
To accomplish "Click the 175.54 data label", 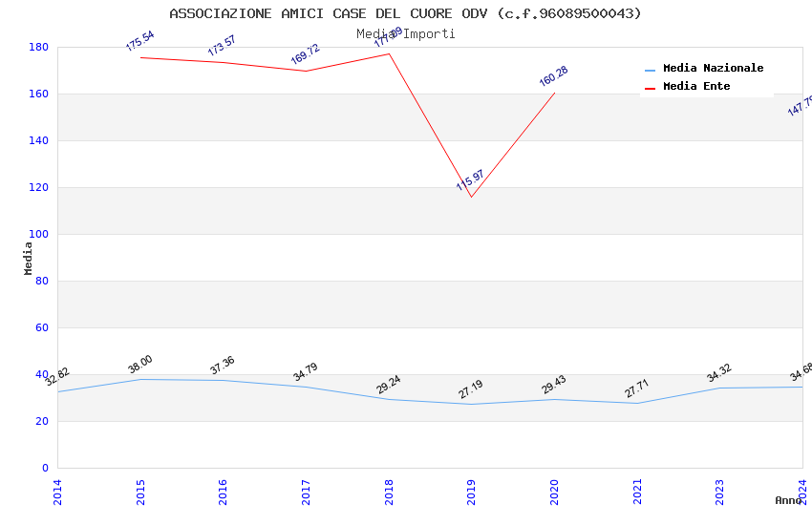I will [139, 41].
